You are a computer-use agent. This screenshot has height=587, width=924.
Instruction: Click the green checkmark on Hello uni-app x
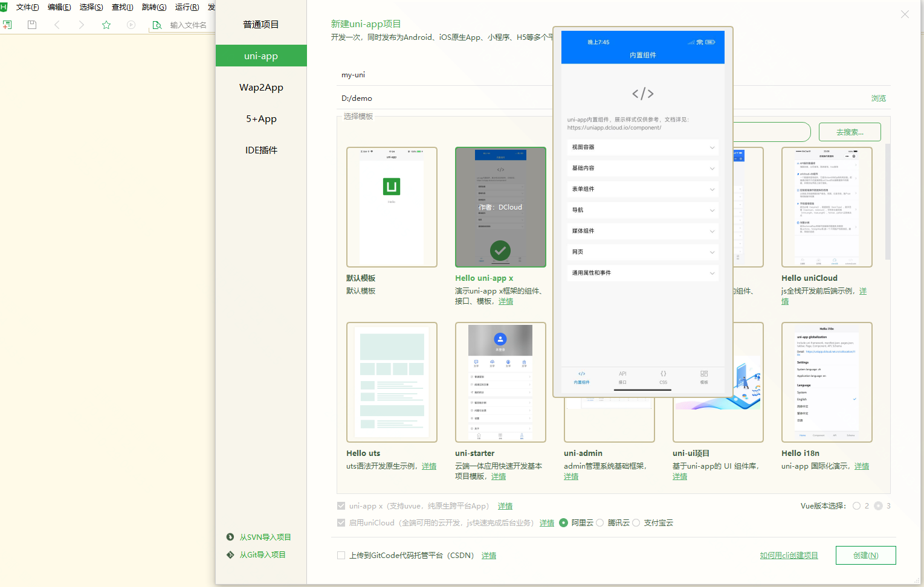[x=500, y=250]
